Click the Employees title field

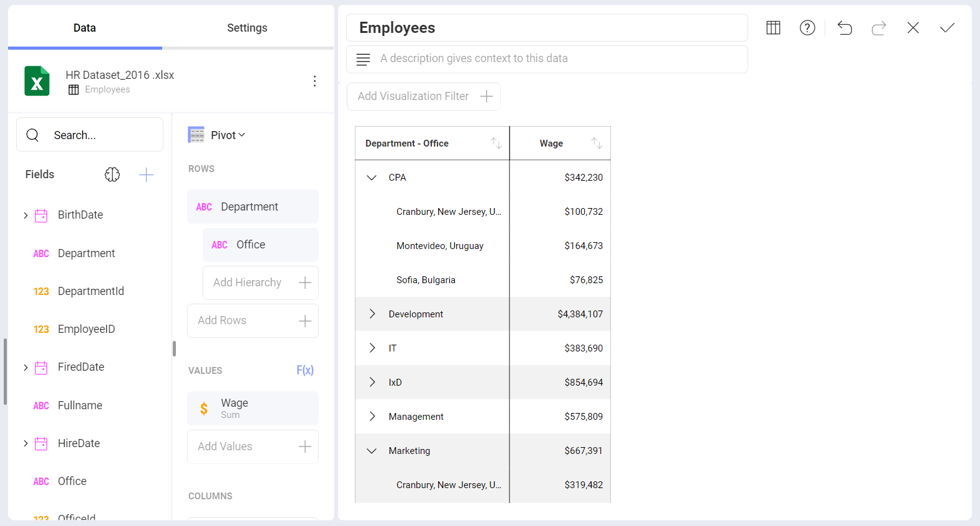(547, 28)
